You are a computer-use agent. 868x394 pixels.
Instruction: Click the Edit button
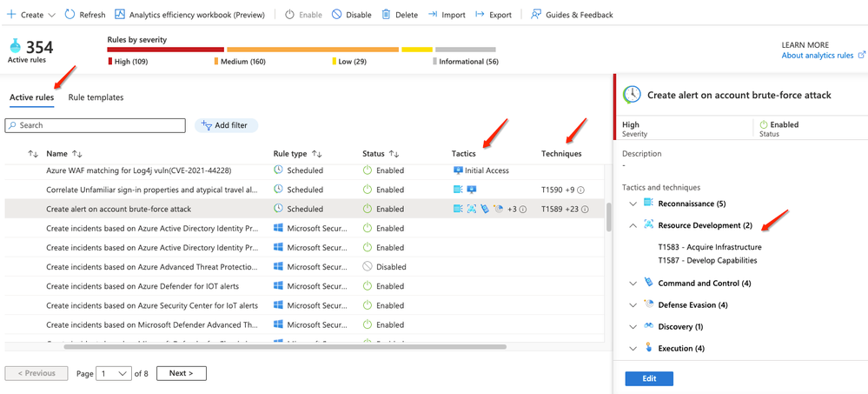[649, 378]
